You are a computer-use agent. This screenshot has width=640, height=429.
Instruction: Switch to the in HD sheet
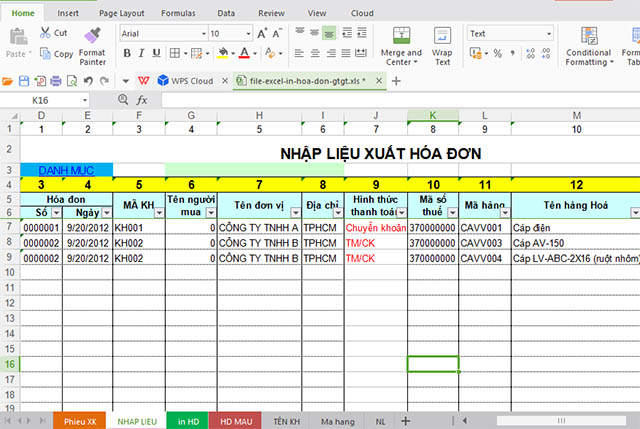188,421
